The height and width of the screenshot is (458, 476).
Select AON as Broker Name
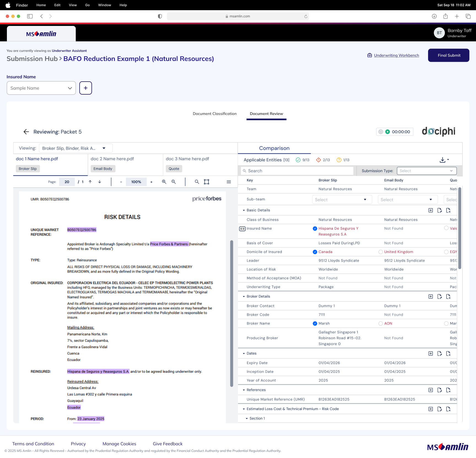point(381,323)
